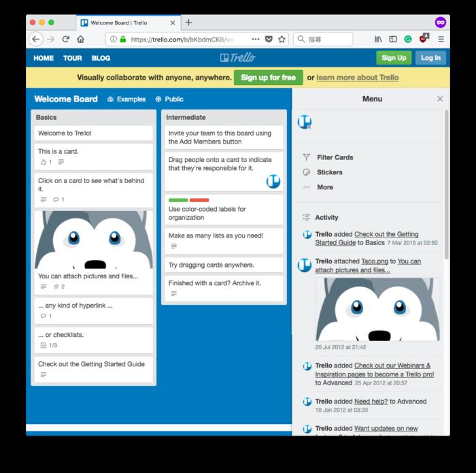This screenshot has width=476, height=473.
Task: Click the checklist 1/3 badge
Action: 48,345
